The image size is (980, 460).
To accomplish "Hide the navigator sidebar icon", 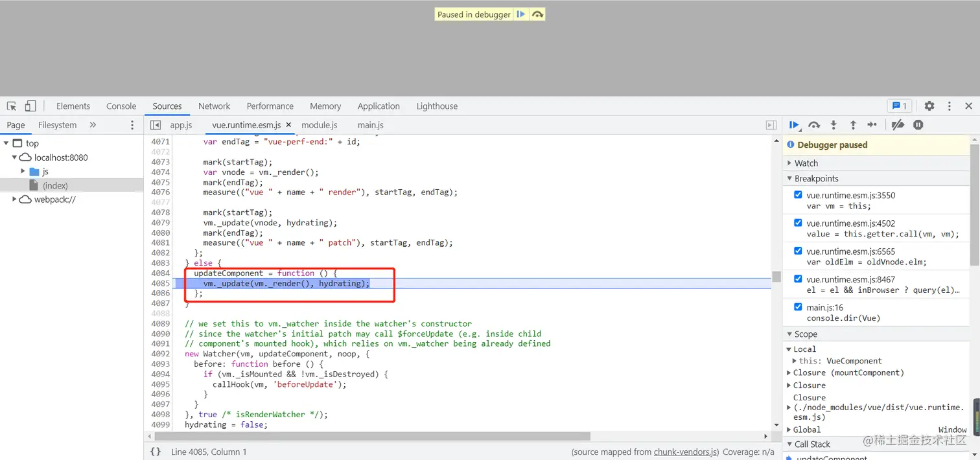I will (155, 125).
